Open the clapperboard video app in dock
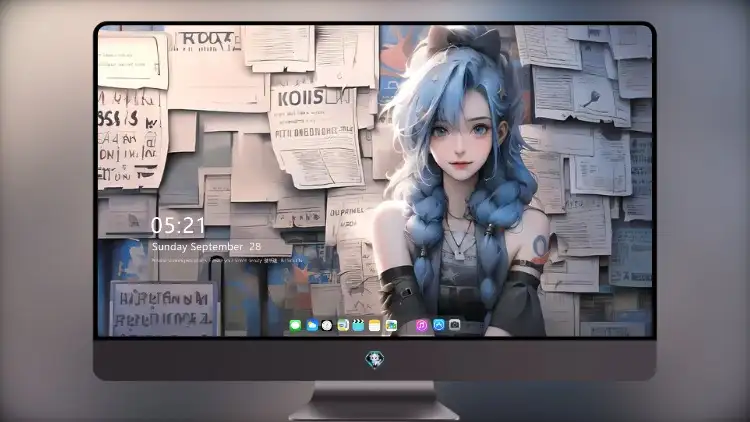750x422 pixels. [358, 326]
